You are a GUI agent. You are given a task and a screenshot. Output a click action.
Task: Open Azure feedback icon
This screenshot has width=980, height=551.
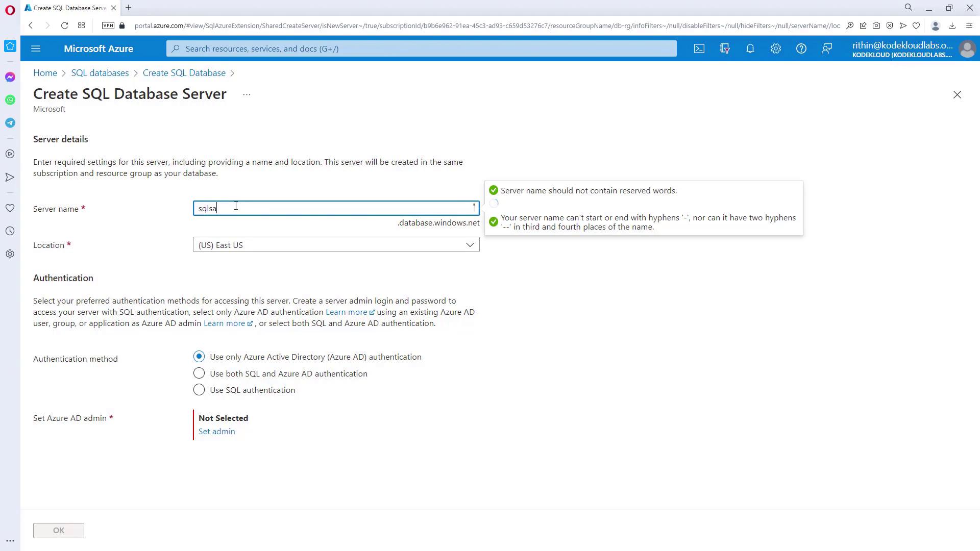pos(826,48)
